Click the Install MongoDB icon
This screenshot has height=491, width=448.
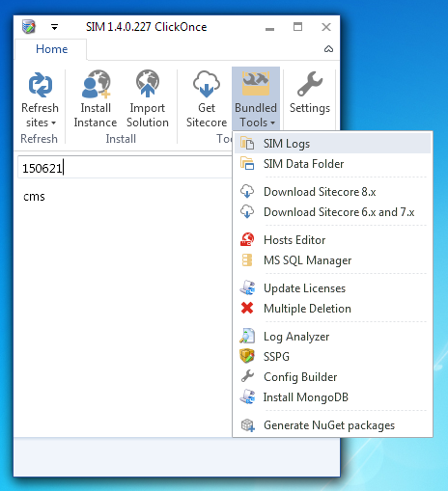click(247, 396)
